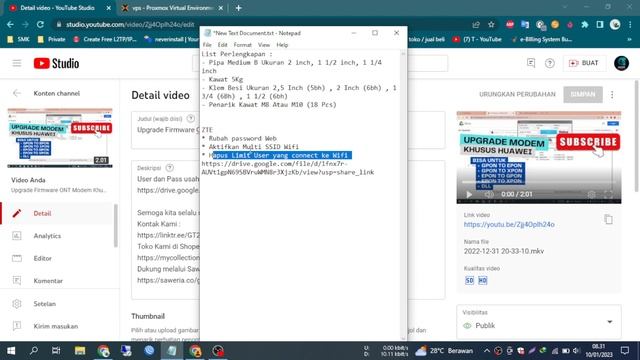Show more bookmarks chevron
This screenshot has height=360, width=640.
tap(629, 39)
